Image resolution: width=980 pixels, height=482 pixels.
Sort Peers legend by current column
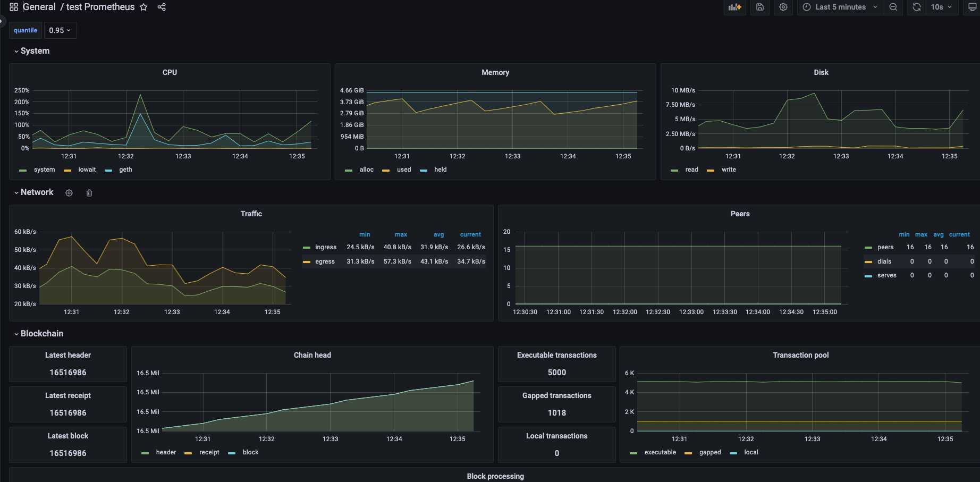pos(959,234)
